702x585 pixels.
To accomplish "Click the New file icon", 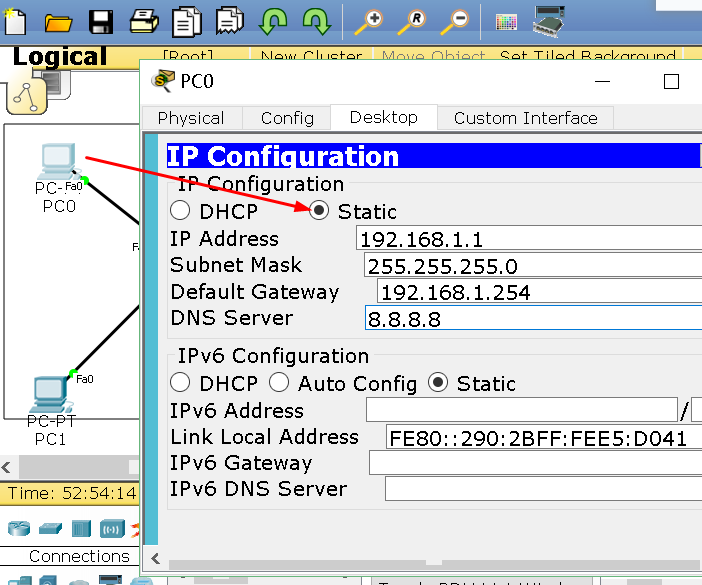I will pyautogui.click(x=15, y=21).
